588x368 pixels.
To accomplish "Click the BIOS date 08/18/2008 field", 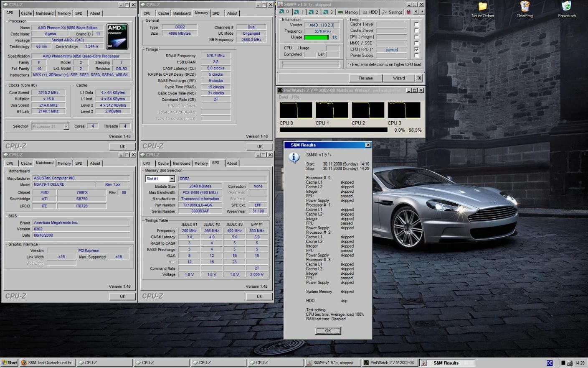I will pyautogui.click(x=81, y=235).
